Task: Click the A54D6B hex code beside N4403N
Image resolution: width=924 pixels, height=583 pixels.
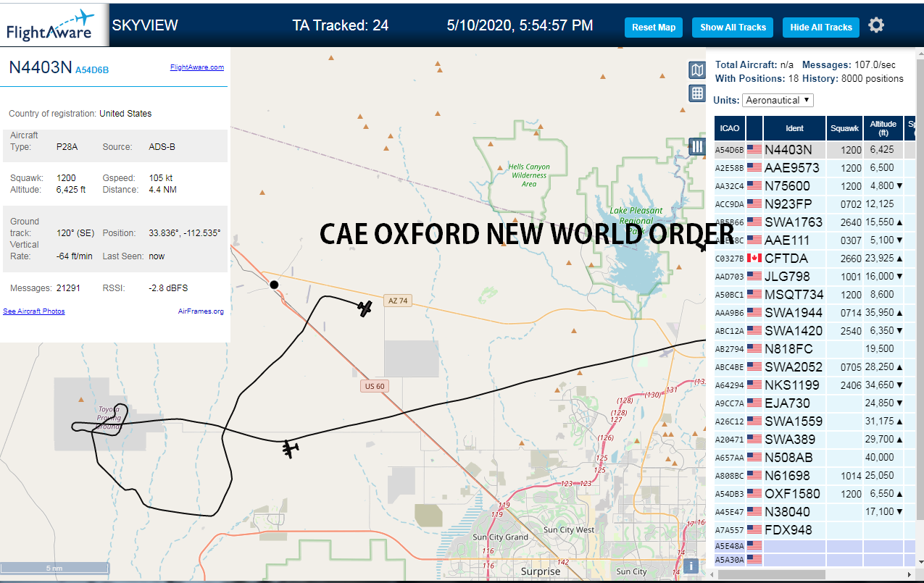Action: tap(92, 70)
